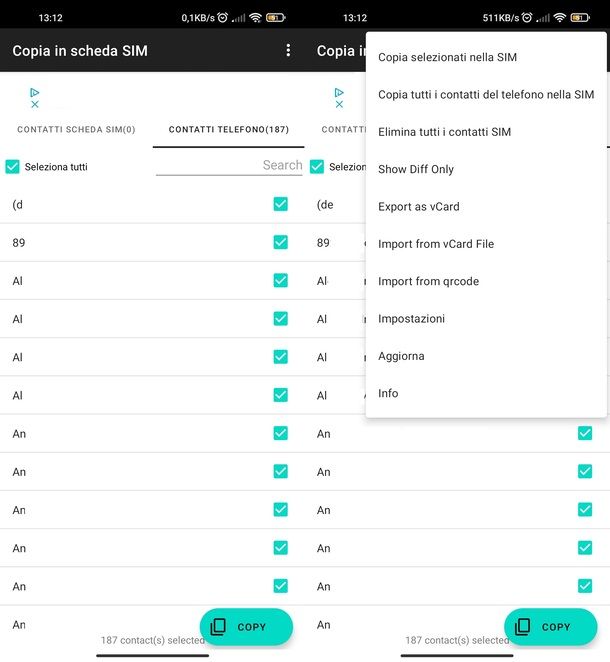The image size is (610, 662).
Task: Click the Search input field
Action: [229, 165]
